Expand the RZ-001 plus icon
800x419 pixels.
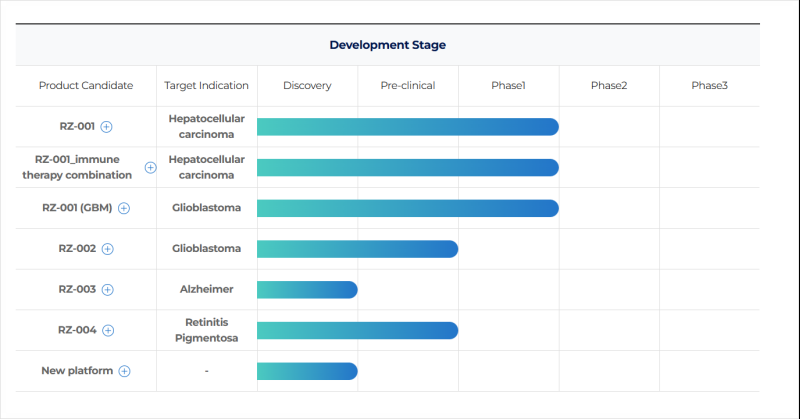point(107,127)
